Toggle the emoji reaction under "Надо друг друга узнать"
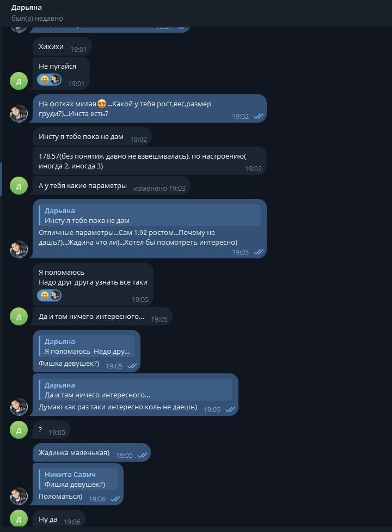392x532 pixels. (50, 295)
